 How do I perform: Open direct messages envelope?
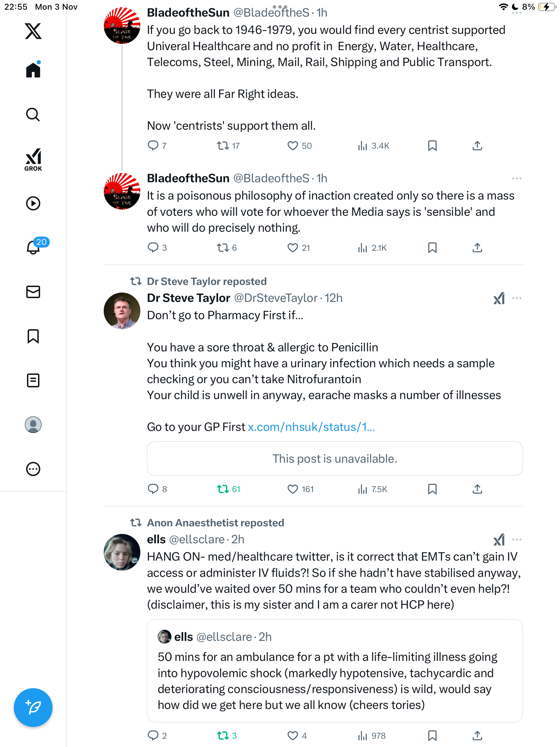pyautogui.click(x=33, y=292)
